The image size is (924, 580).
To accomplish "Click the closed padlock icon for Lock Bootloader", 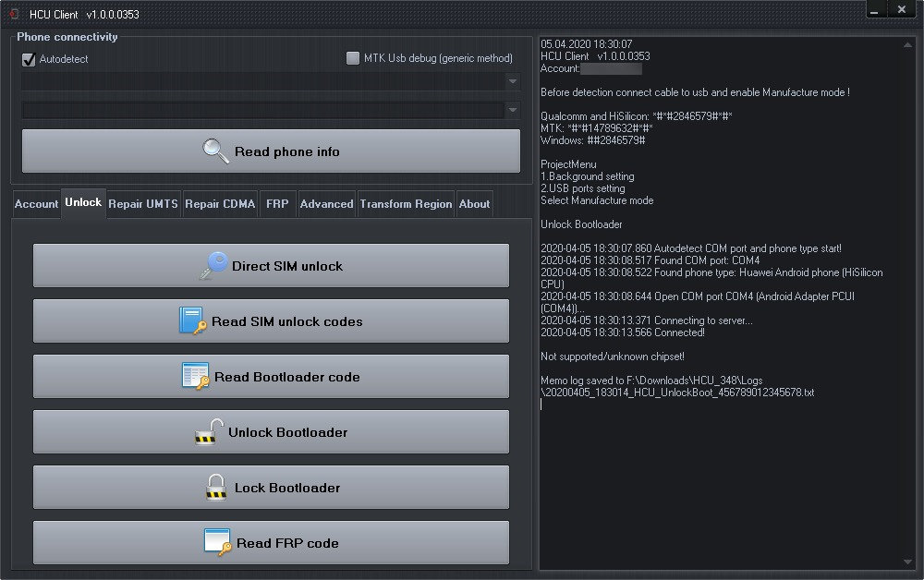I will [x=216, y=487].
